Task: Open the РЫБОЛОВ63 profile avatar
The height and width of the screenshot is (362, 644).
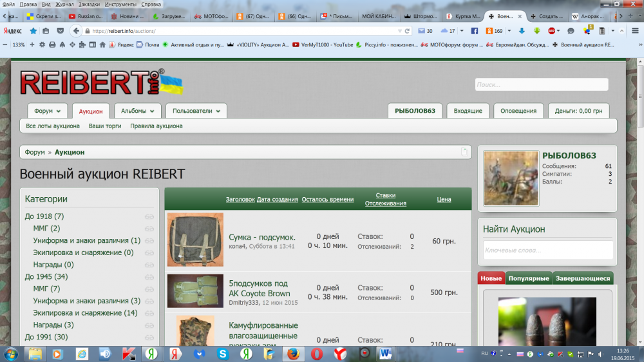Action: click(511, 178)
